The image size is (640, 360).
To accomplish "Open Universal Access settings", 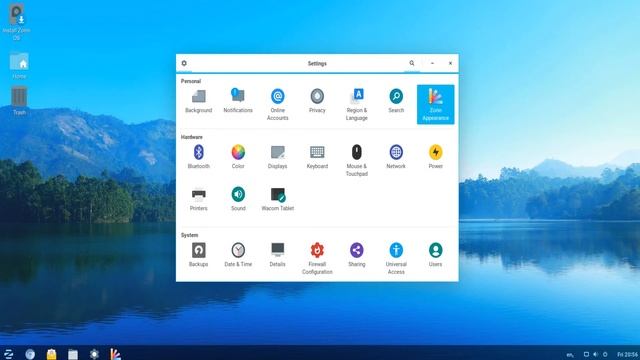I will pos(396,258).
